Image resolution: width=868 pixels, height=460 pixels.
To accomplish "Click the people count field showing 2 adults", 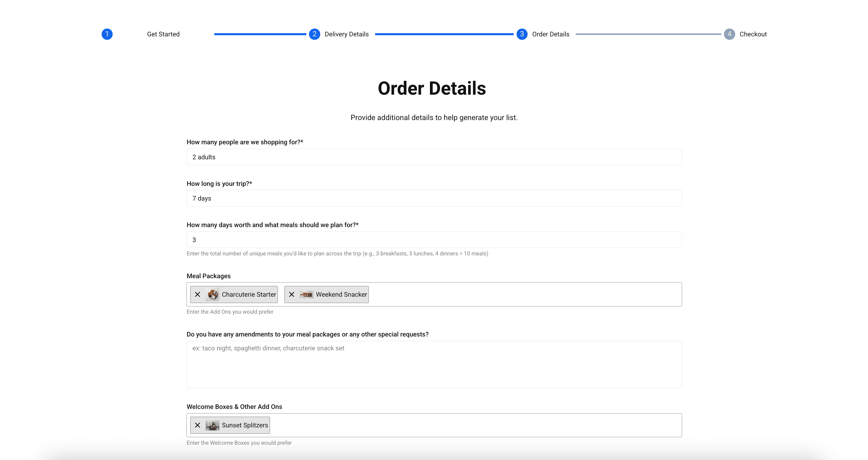I will click(434, 157).
